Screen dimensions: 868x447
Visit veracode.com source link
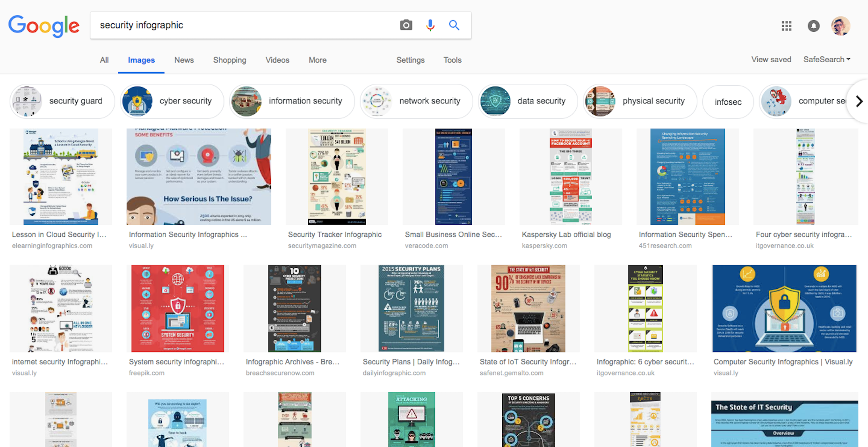point(427,246)
